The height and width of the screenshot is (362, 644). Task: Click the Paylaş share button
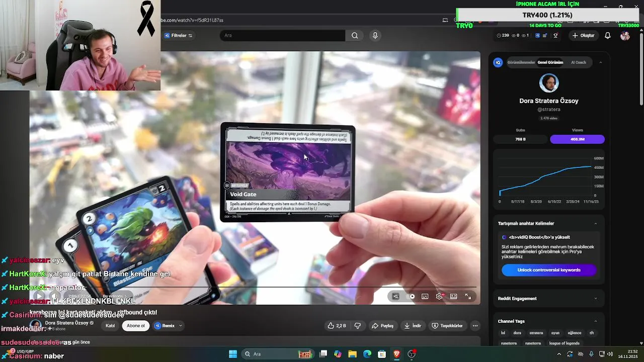[x=382, y=326]
